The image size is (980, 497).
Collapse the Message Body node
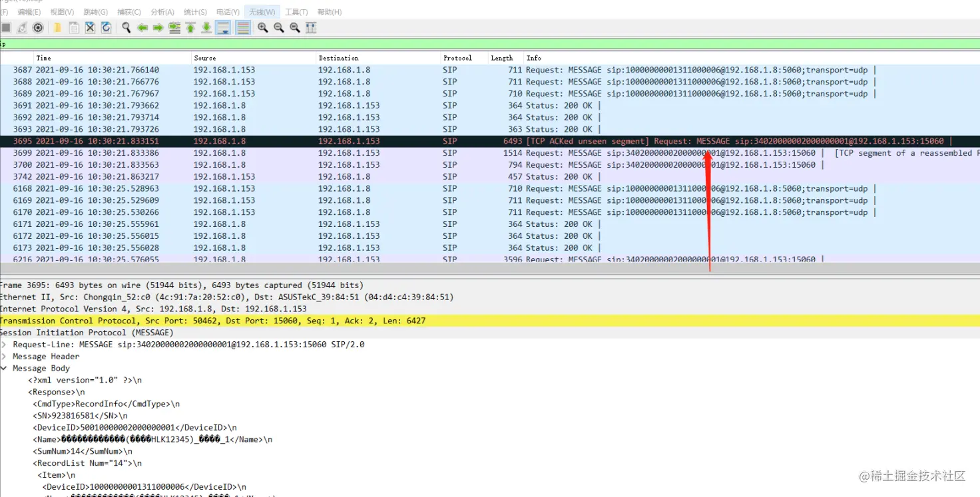(4, 369)
